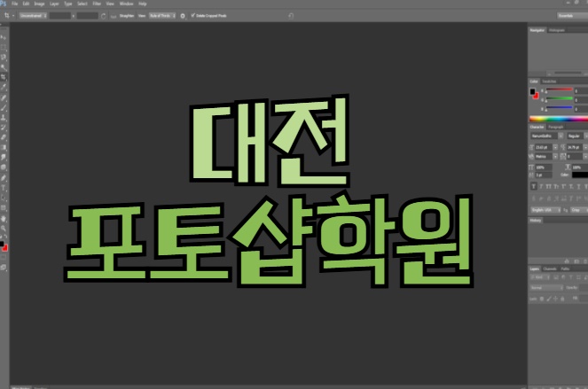
Task: Open the Rule of Thirds view dropdown
Action: click(162, 16)
